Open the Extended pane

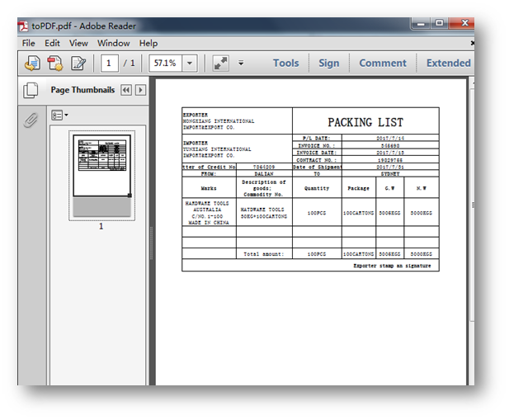pos(448,63)
